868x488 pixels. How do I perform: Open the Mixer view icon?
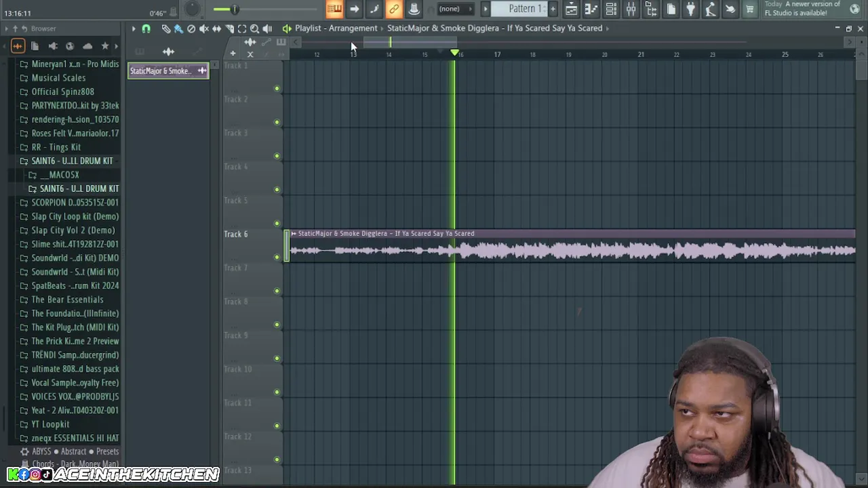point(631,9)
